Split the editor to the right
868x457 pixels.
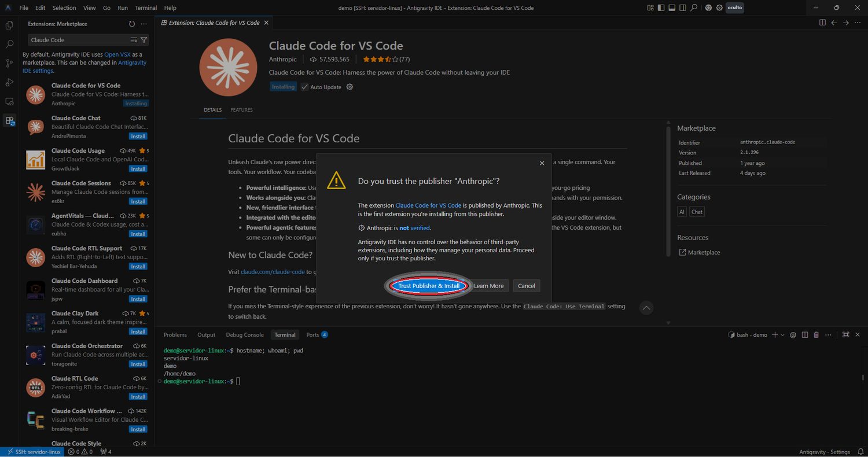822,23
